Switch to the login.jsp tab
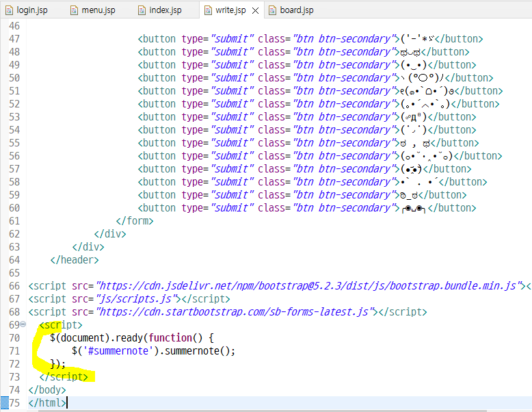 (27, 10)
